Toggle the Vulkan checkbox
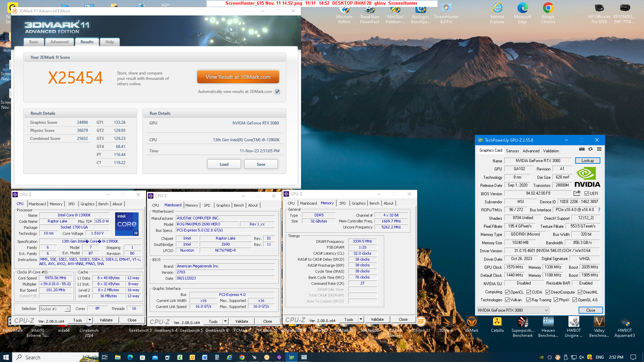The height and width of the screenshot is (362, 644). pyautogui.click(x=507, y=300)
